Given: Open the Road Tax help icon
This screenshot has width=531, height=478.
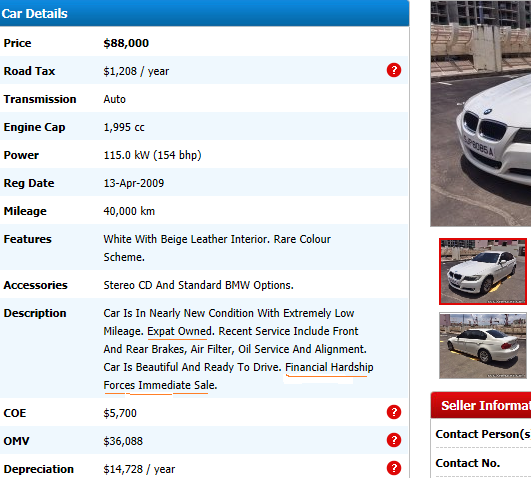Looking at the screenshot, I should pyautogui.click(x=394, y=70).
